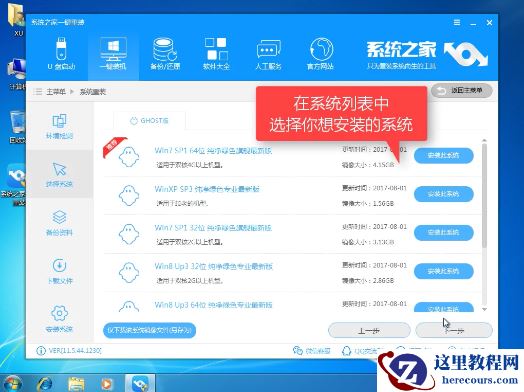Screen dimensions: 524x392
Task: Select the 备份资料 layers step in sidebar
Action: click(59, 223)
